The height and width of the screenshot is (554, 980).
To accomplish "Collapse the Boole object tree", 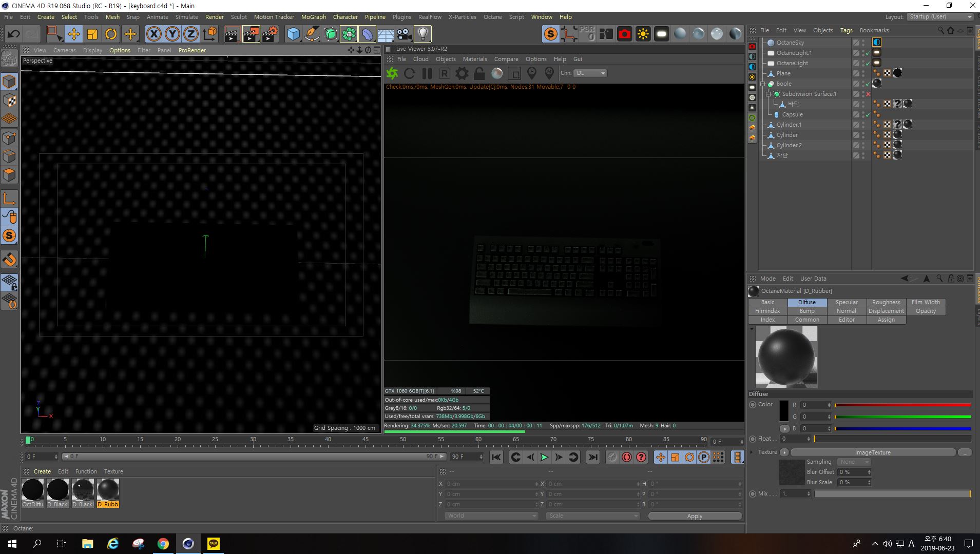I will pos(763,84).
